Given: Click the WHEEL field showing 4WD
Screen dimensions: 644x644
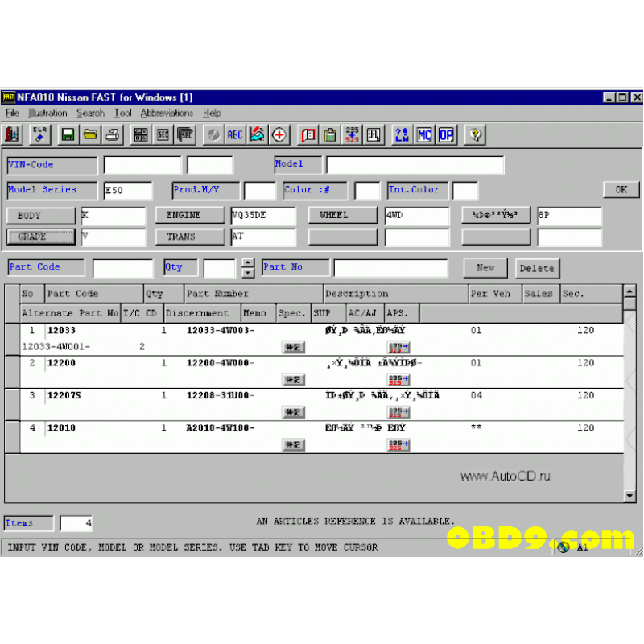Looking at the screenshot, I should [x=417, y=216].
